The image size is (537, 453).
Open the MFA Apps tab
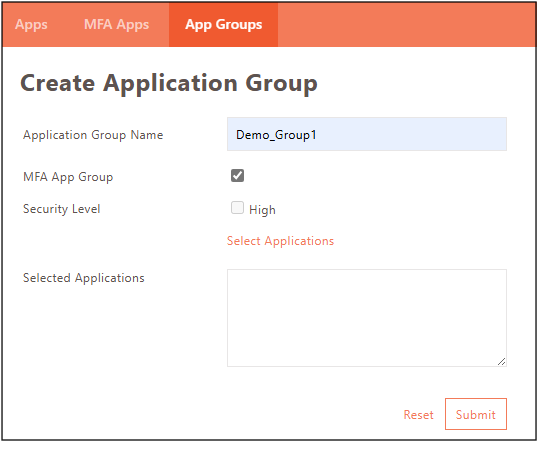click(x=116, y=25)
